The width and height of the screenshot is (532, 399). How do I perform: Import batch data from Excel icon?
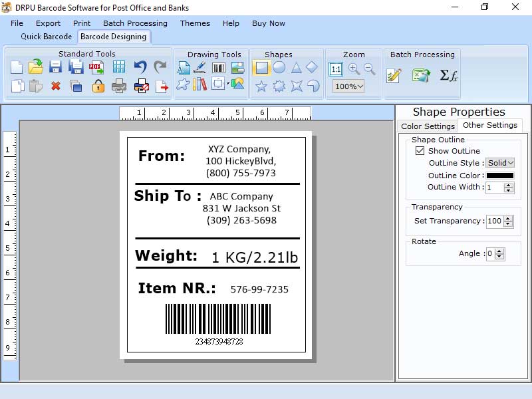point(421,75)
